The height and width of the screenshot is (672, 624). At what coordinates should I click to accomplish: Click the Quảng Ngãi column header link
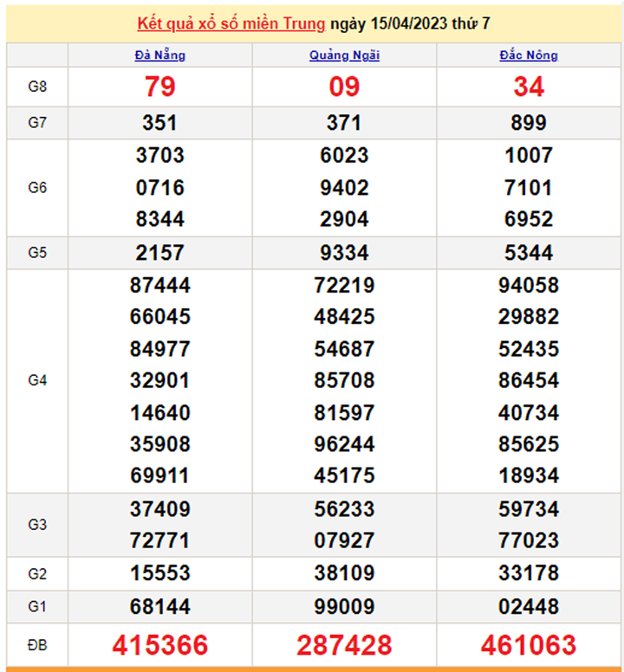click(344, 55)
